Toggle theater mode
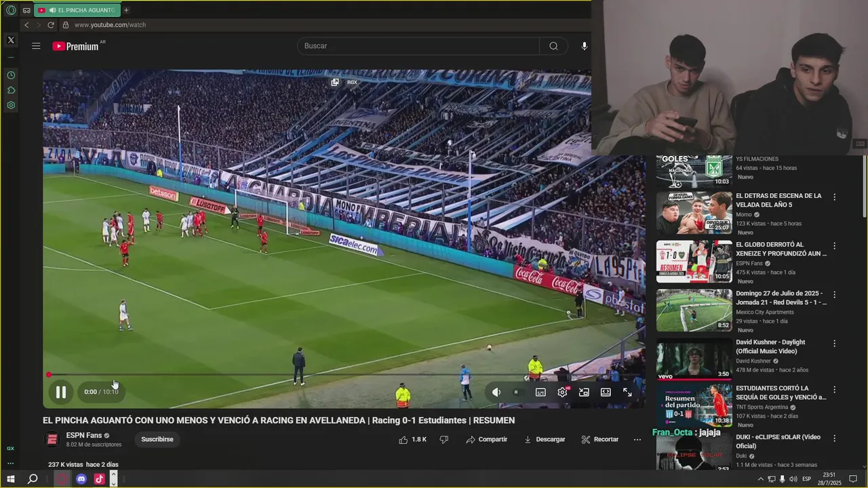The image size is (868, 488). [606, 392]
